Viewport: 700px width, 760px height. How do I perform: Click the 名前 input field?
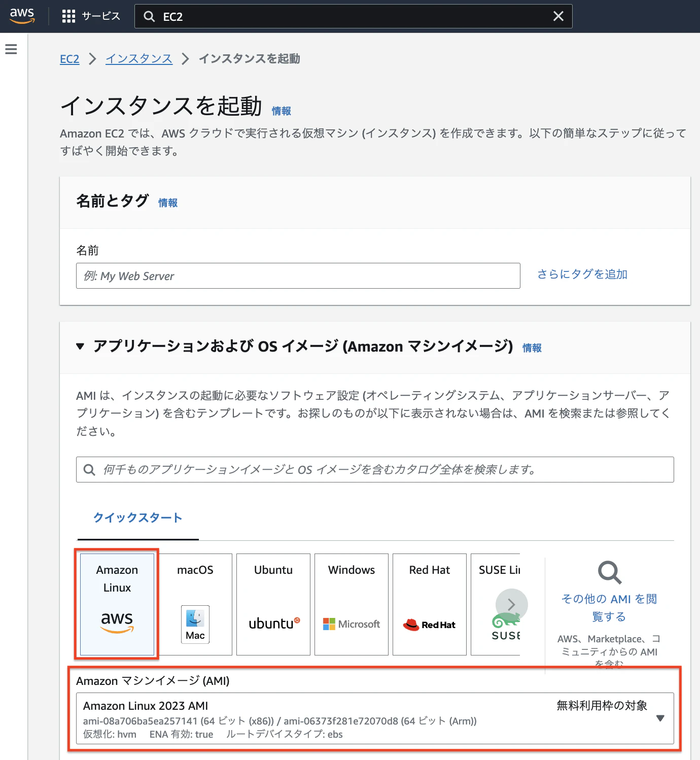point(298,276)
